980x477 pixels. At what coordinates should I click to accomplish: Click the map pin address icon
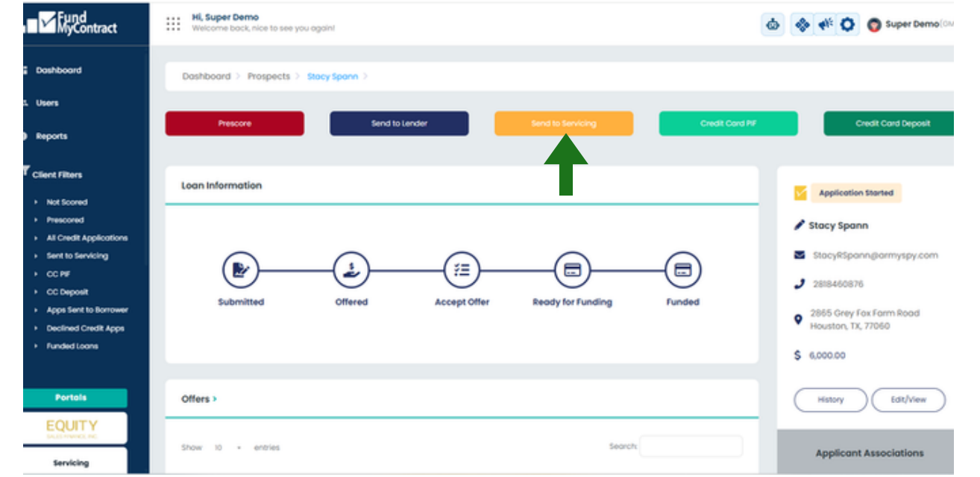pyautogui.click(x=799, y=319)
